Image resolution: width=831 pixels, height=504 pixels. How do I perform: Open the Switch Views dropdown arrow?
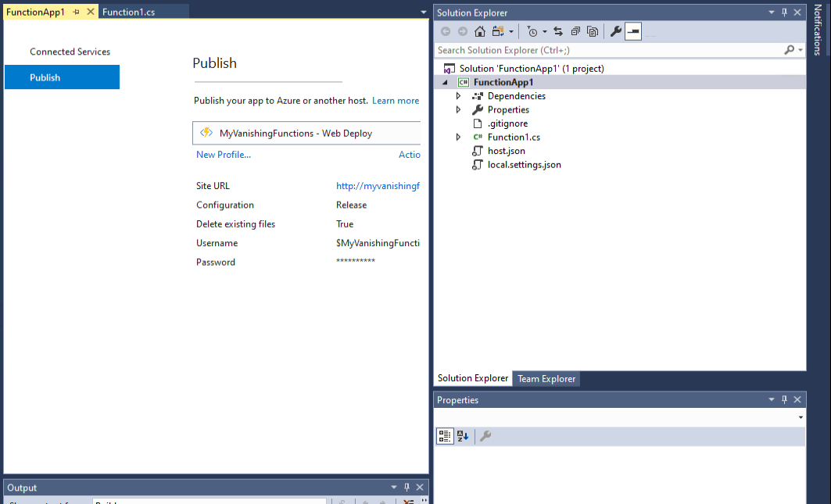click(x=511, y=32)
